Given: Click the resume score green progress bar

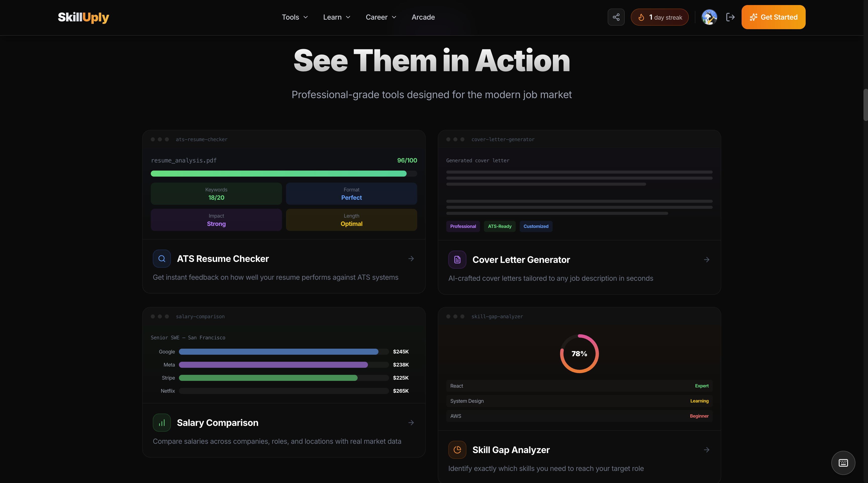Looking at the screenshot, I should coord(279,174).
